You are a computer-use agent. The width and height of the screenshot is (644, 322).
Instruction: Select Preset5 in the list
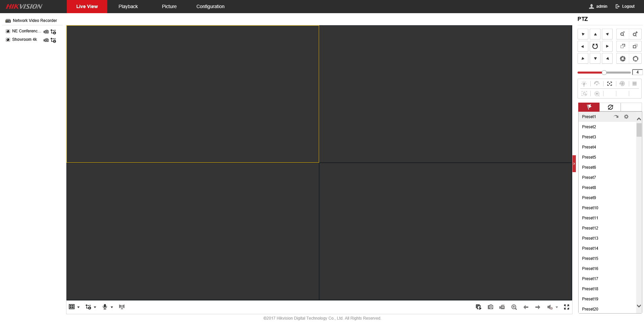click(x=607, y=157)
